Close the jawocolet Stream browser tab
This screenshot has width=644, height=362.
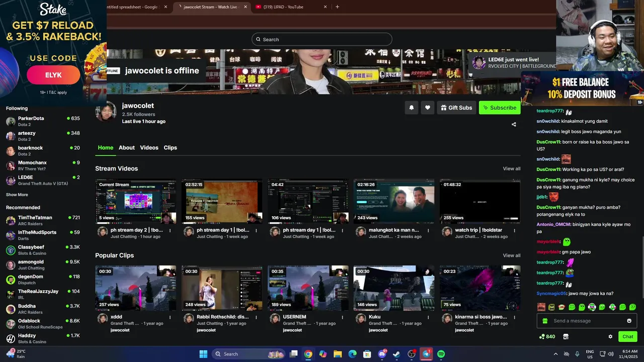point(246,7)
